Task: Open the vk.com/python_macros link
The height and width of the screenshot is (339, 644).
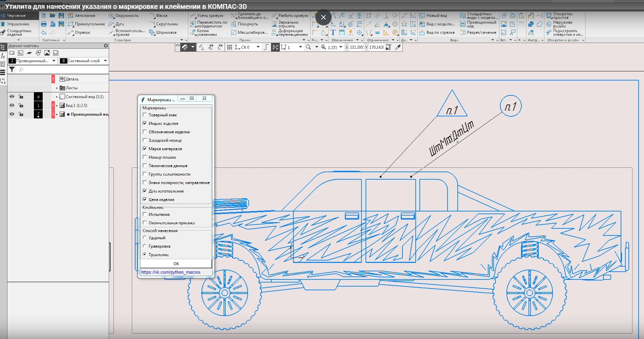Action: coord(171,272)
